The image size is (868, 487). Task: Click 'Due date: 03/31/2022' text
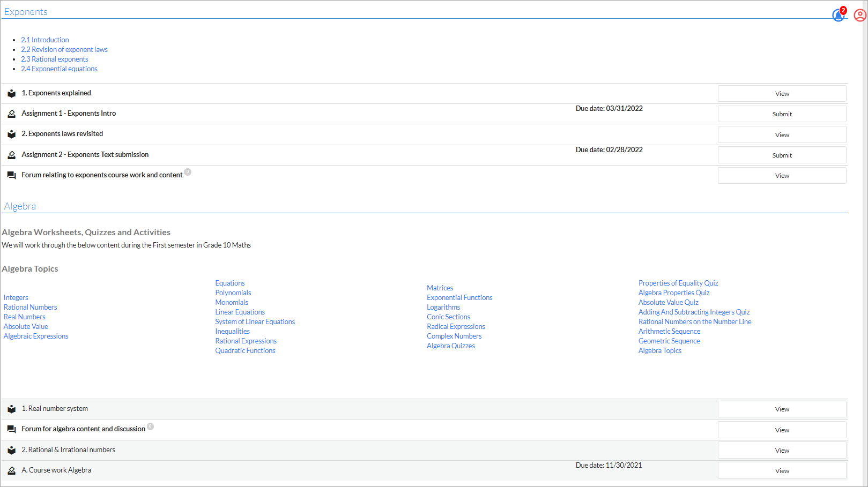pos(609,109)
